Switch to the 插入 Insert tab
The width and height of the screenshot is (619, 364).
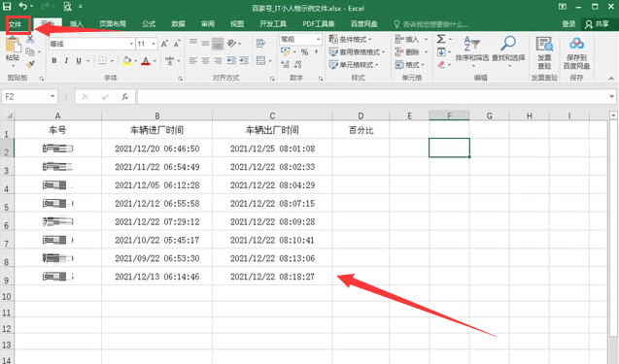coord(77,24)
